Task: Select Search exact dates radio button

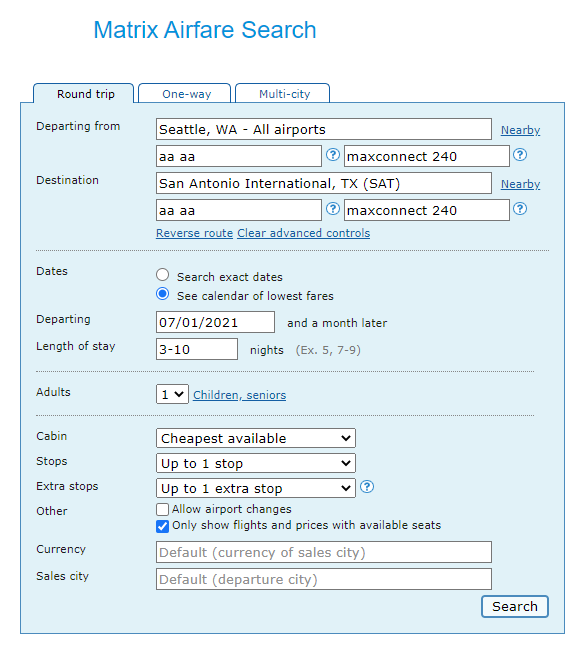Action: [162, 275]
